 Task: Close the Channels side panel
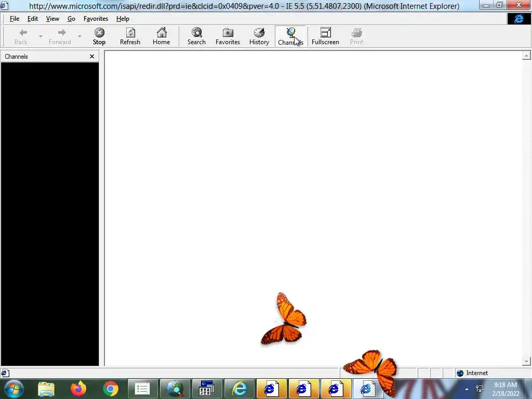91,56
